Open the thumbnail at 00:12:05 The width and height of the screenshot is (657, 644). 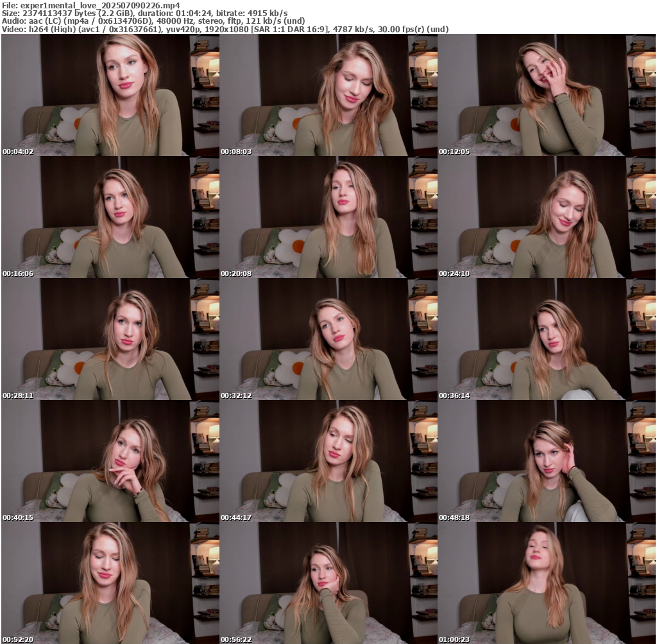coord(547,95)
